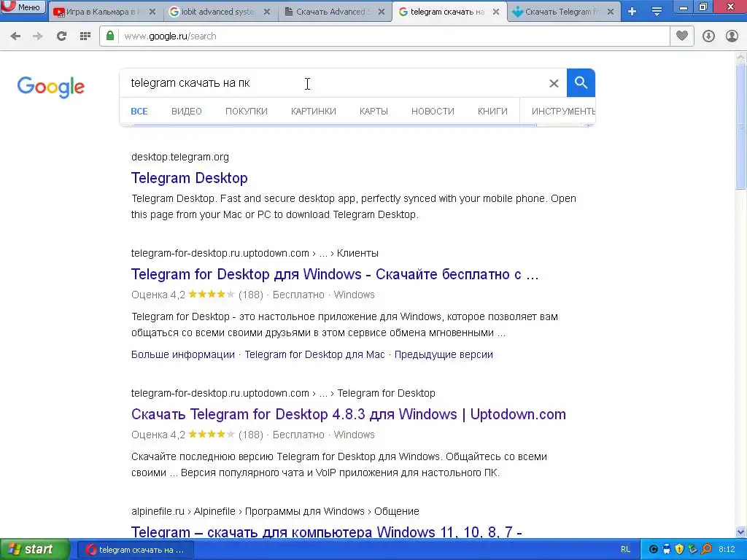Close the telegram скачать на search tab
Viewport: 747px width, 560px height.
[496, 12]
